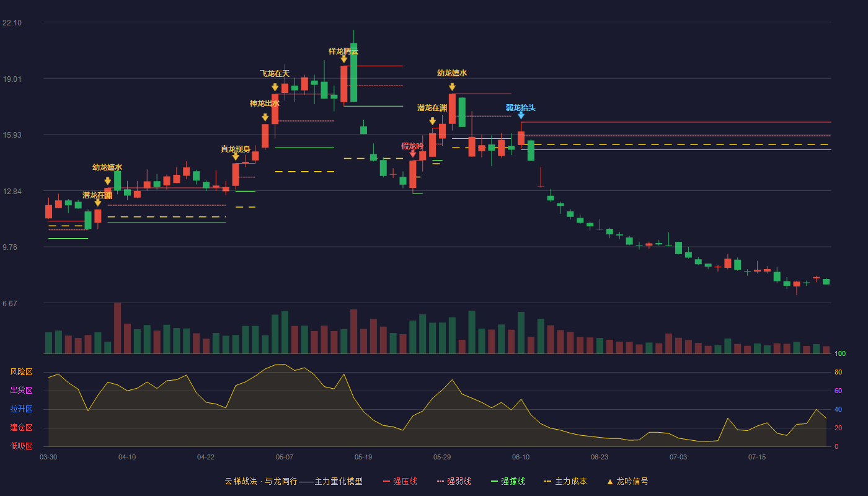The width and height of the screenshot is (868, 496).
Task: Click the blue 弱龙抬头 arrow marker
Action: point(521,115)
